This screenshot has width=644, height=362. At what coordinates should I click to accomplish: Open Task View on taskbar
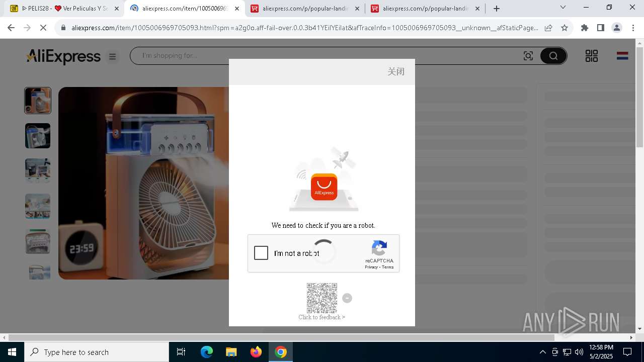tap(181, 352)
